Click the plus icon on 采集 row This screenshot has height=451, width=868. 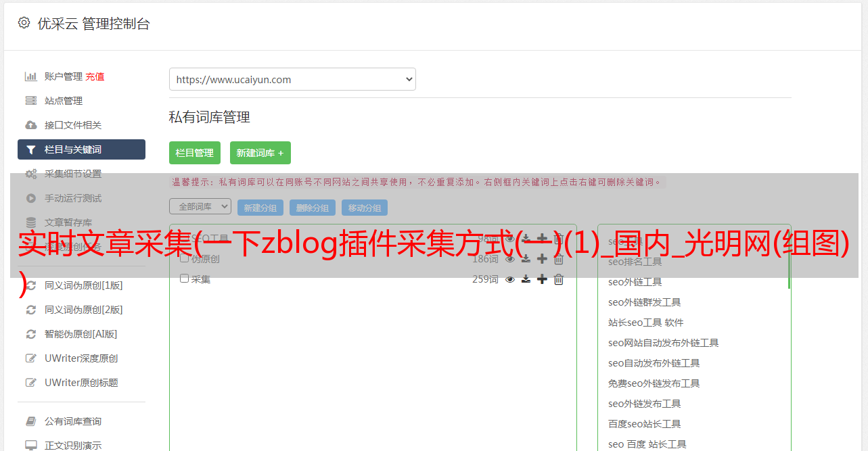542,279
